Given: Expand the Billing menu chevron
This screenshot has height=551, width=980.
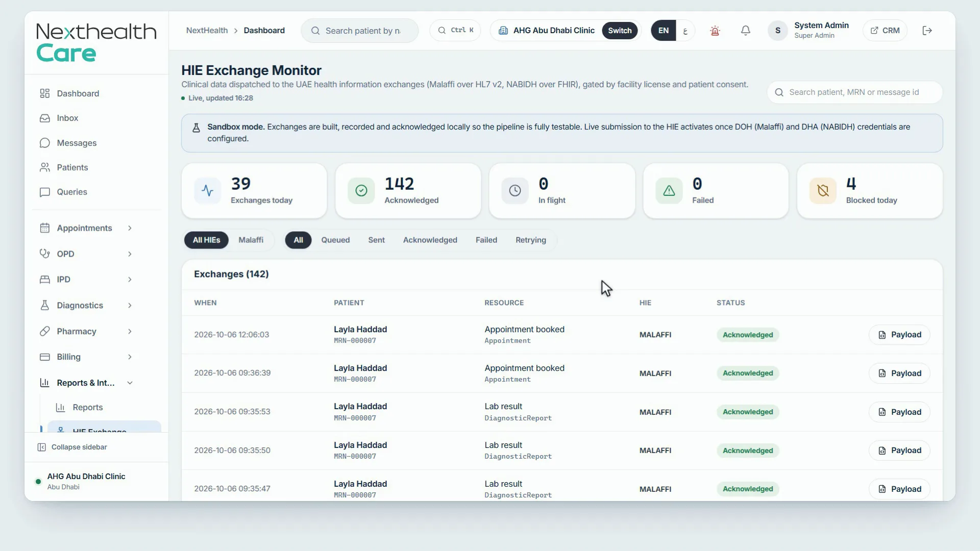Looking at the screenshot, I should pyautogui.click(x=130, y=357).
